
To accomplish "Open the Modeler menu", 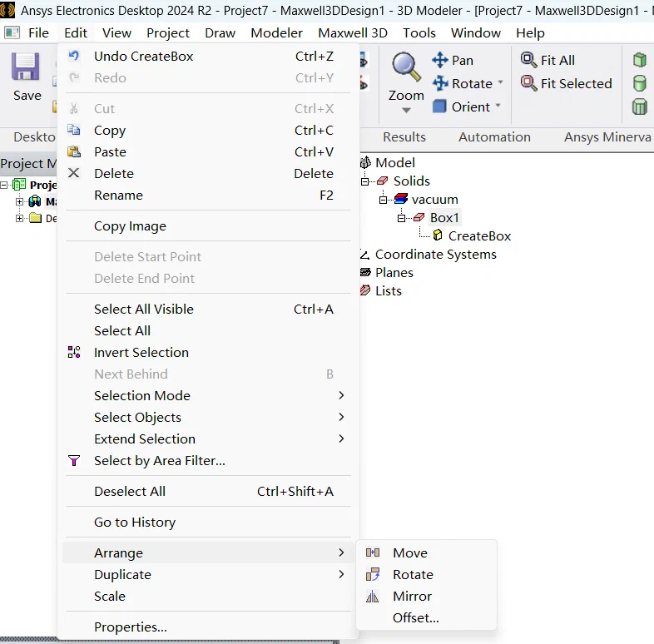I will [276, 33].
